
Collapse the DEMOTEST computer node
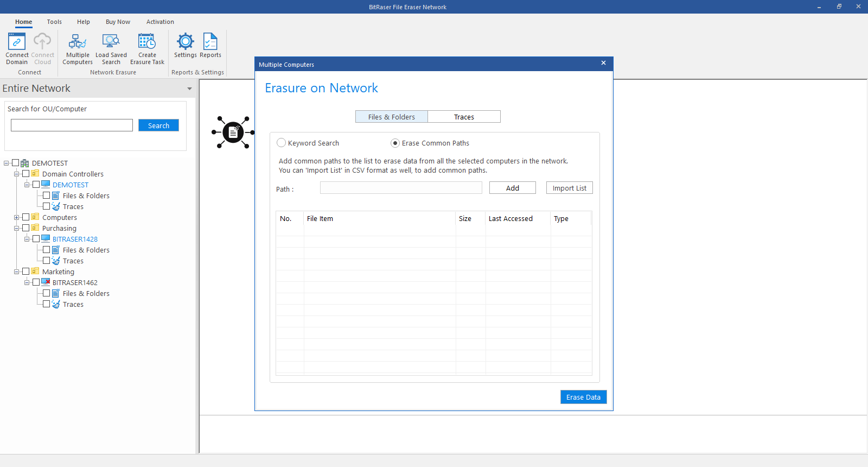pos(27,185)
